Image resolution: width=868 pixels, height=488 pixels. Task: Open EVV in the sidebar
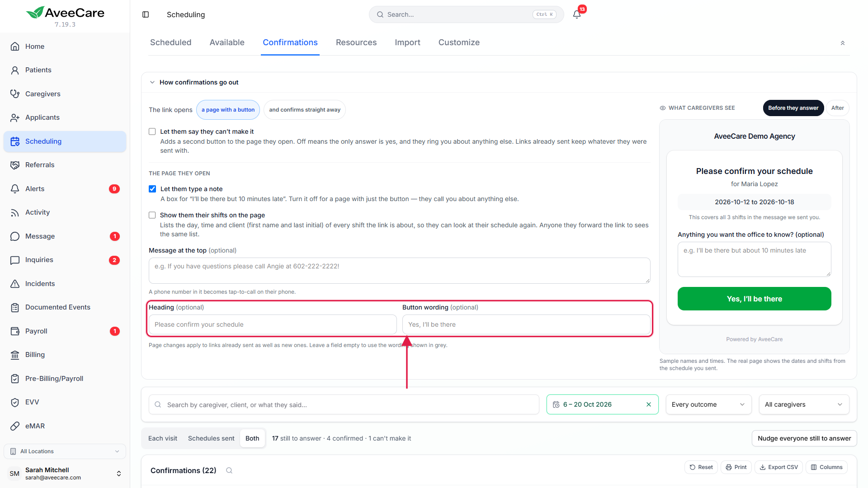(65, 402)
